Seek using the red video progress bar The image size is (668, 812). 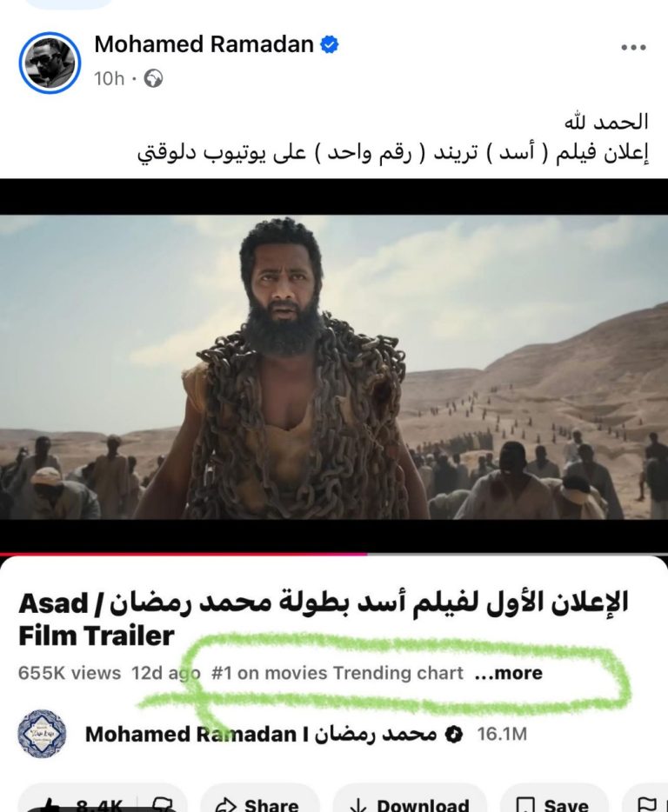pos(334,554)
